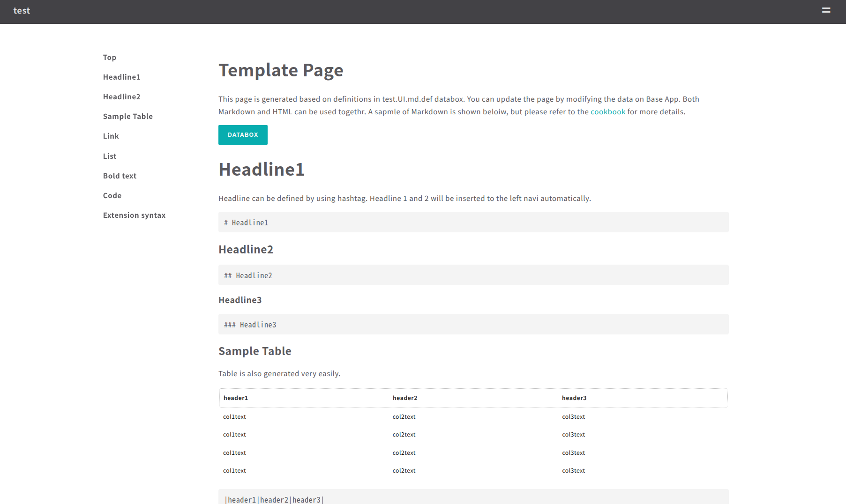Select Top in the sidebar navigation
Screen dimensions: 846x504
coord(109,57)
